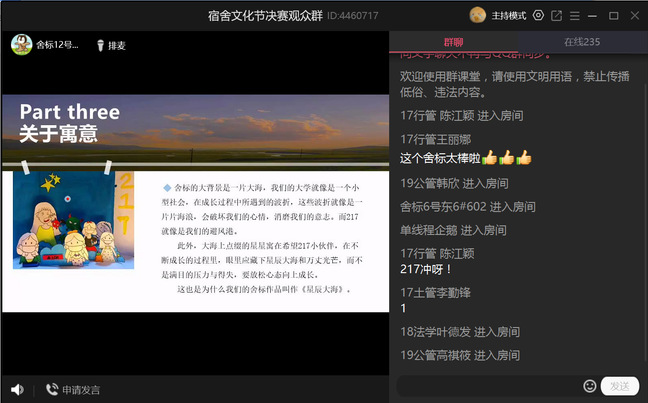This screenshot has width=648, height=403.
Task: Click the pop-out window icon
Action: coord(556,15)
